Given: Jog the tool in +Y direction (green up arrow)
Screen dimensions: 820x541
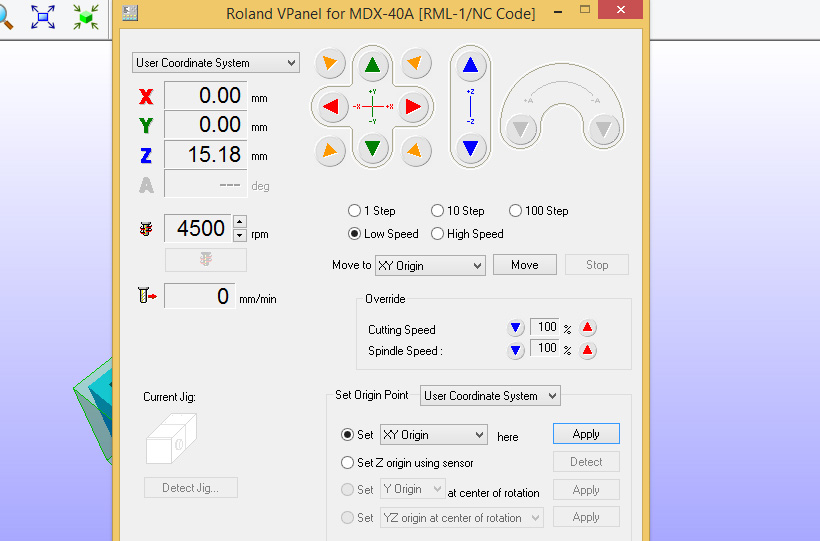Looking at the screenshot, I should [372, 65].
